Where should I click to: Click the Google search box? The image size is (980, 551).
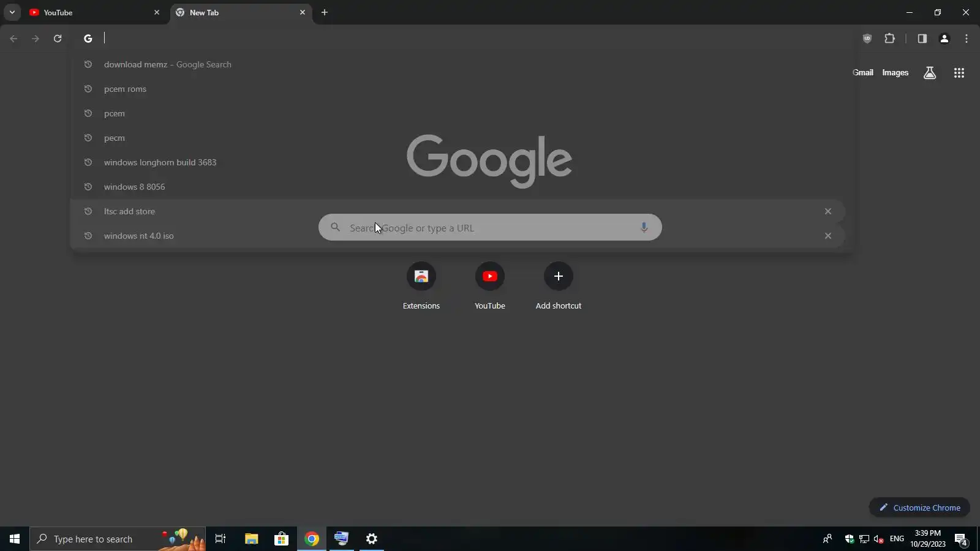pos(490,227)
